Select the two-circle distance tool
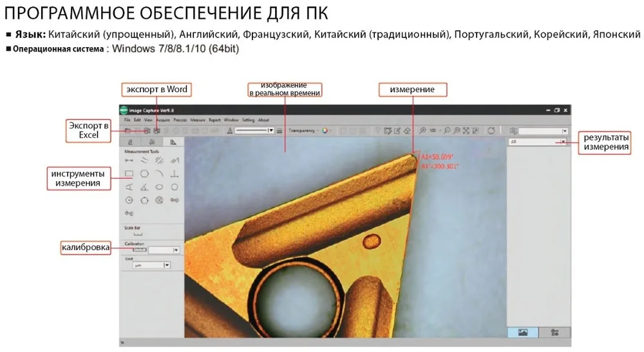The width and height of the screenshot is (644, 352). (x=175, y=200)
